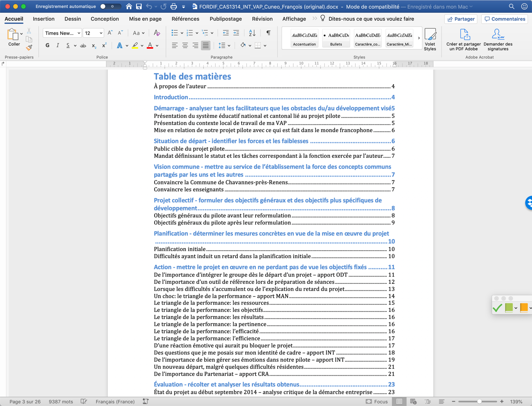This screenshot has height=406, width=532.
Task: Switch to the Mise en page tab
Action: pos(145,19)
